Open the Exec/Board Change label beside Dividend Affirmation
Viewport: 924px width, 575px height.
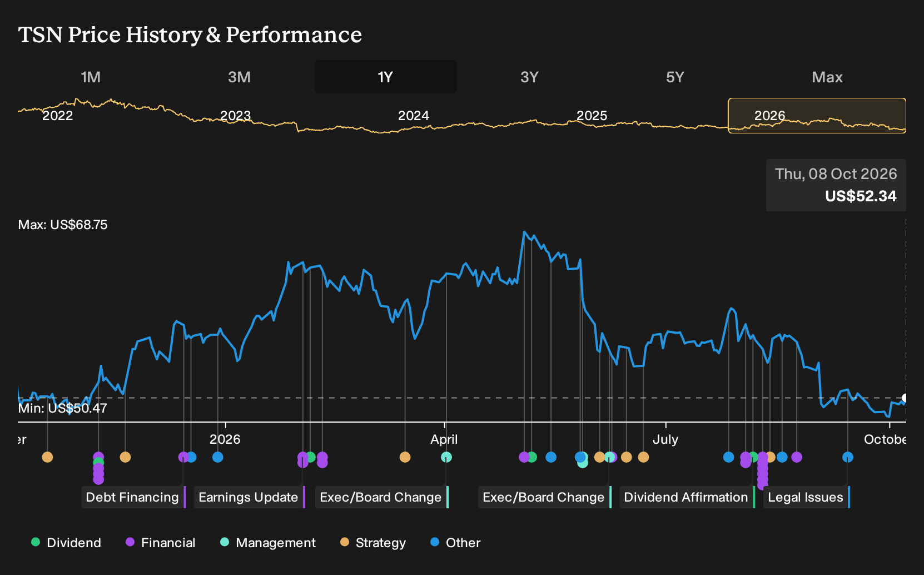click(544, 497)
